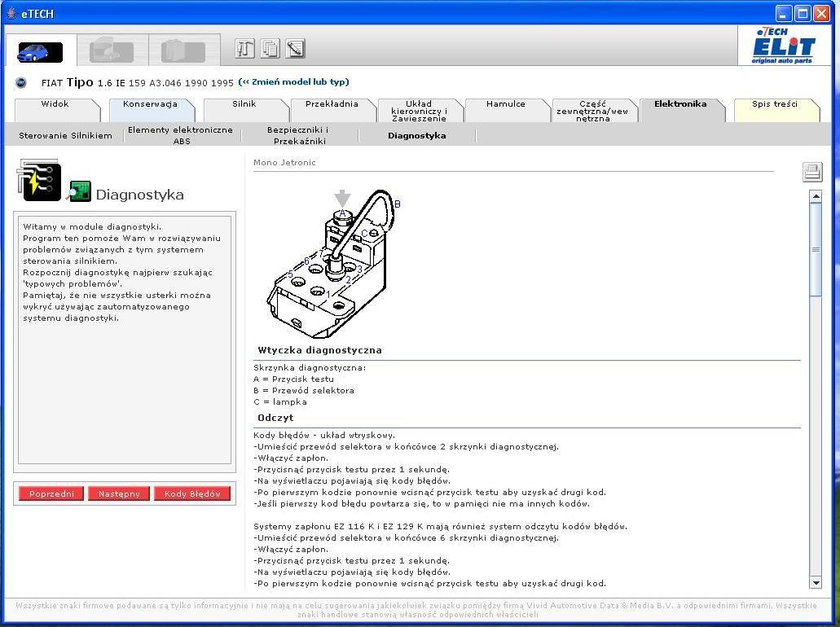The width and height of the screenshot is (840, 627).
Task: Click the 'B = Przewód selektora' line
Action: [304, 390]
